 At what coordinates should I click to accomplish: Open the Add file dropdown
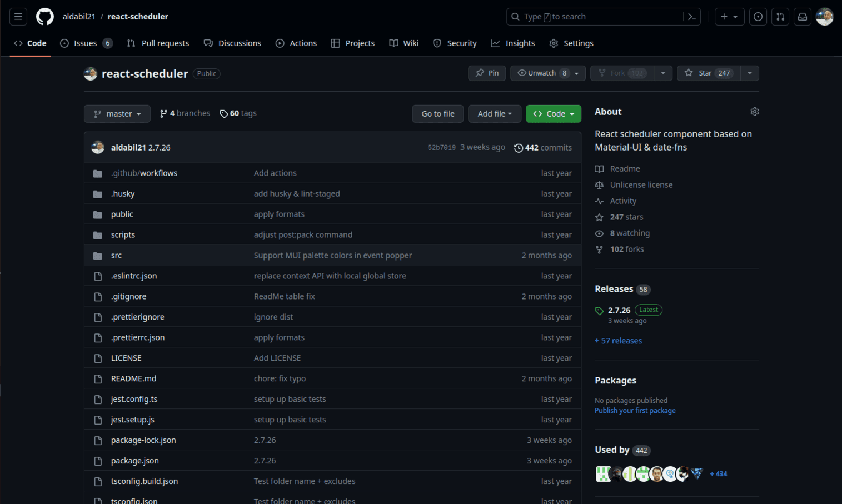pyautogui.click(x=495, y=114)
